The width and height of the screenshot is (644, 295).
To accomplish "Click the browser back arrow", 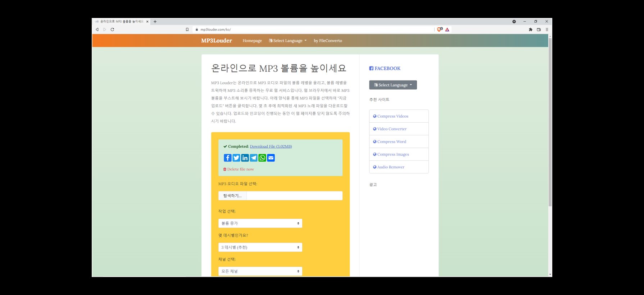I will click(x=97, y=29).
